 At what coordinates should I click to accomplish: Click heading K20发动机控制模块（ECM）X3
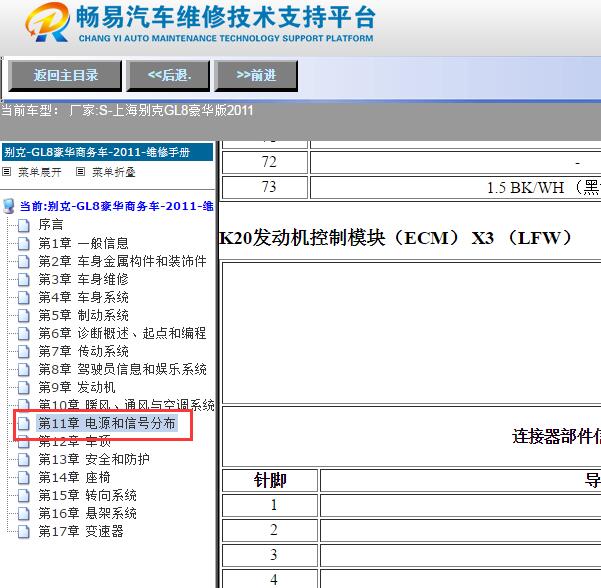click(x=395, y=238)
